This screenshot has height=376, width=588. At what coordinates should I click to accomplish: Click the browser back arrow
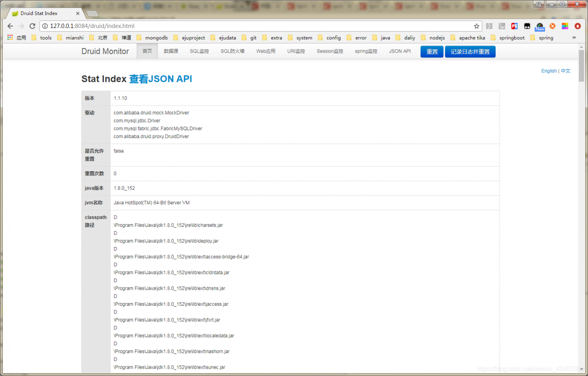(10, 26)
